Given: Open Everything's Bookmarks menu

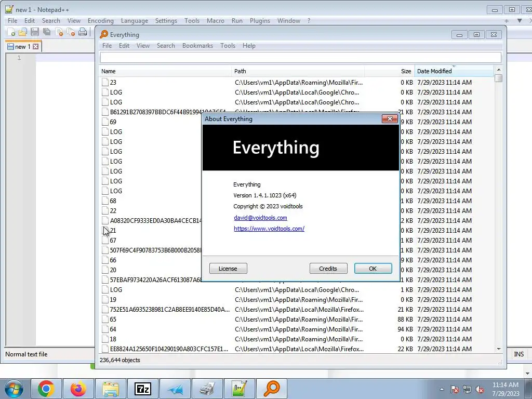Looking at the screenshot, I should [x=197, y=46].
